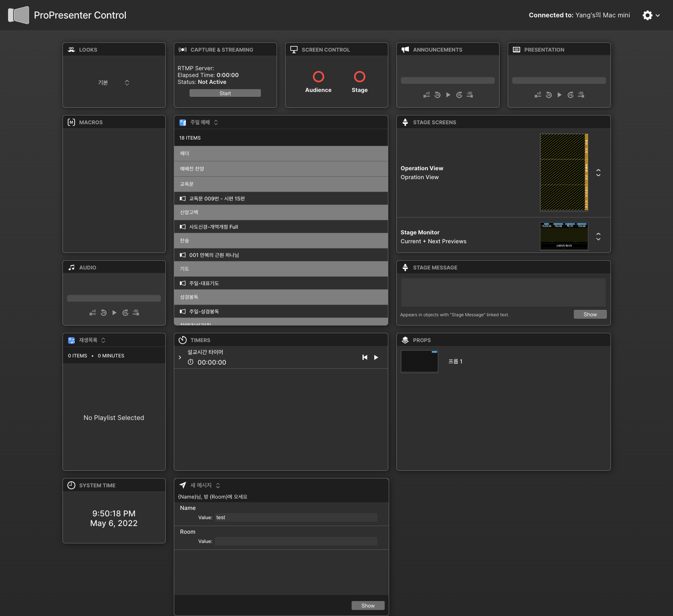Start RTMP streaming capture
The height and width of the screenshot is (616, 673).
(225, 93)
